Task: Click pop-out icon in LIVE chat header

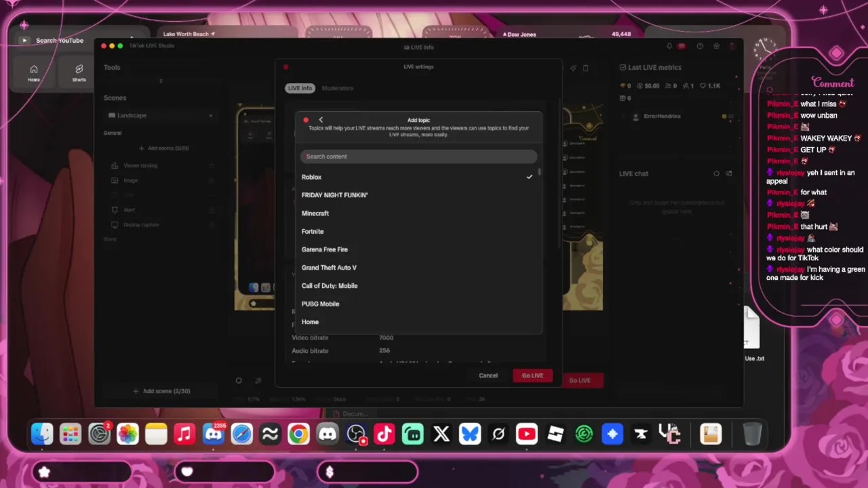Action: (x=729, y=174)
